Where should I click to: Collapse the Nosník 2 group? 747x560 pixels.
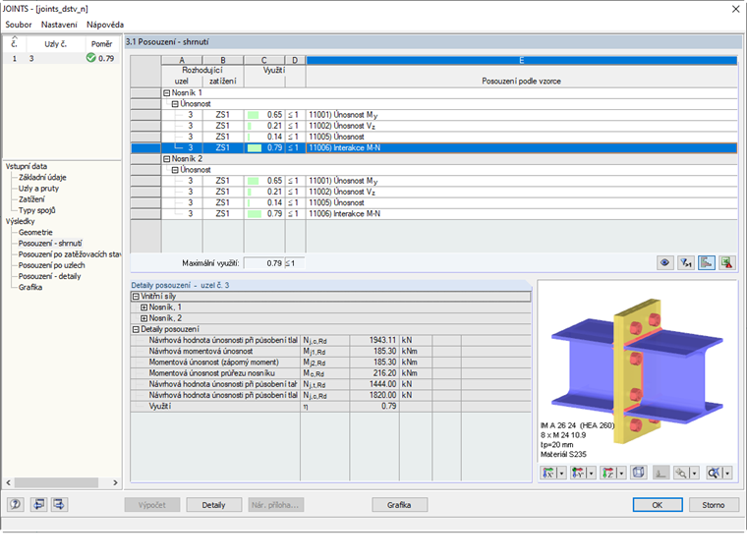167,158
